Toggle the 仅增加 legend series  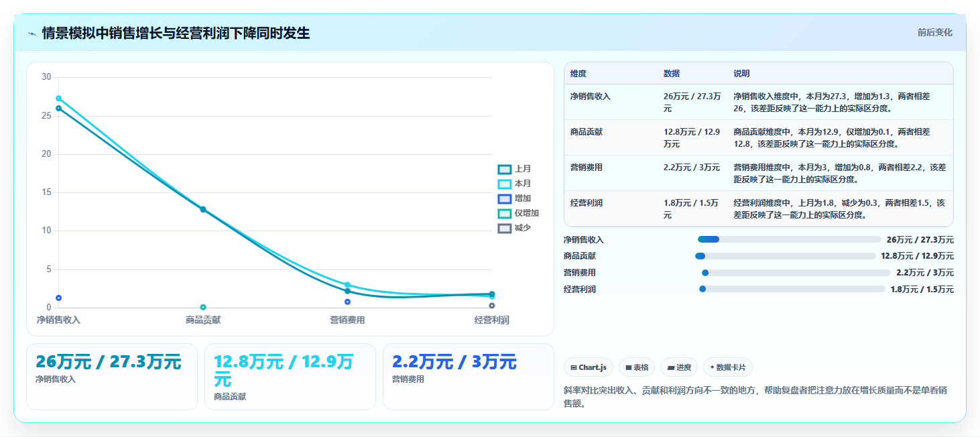519,213
